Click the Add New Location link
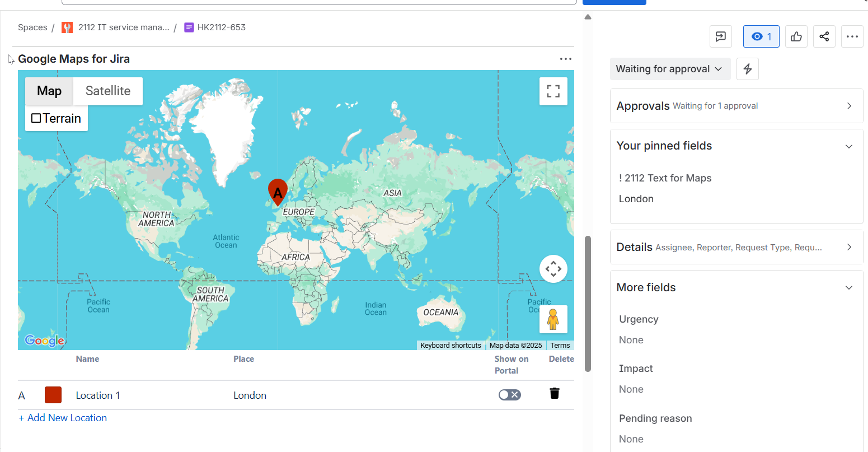 (63, 418)
